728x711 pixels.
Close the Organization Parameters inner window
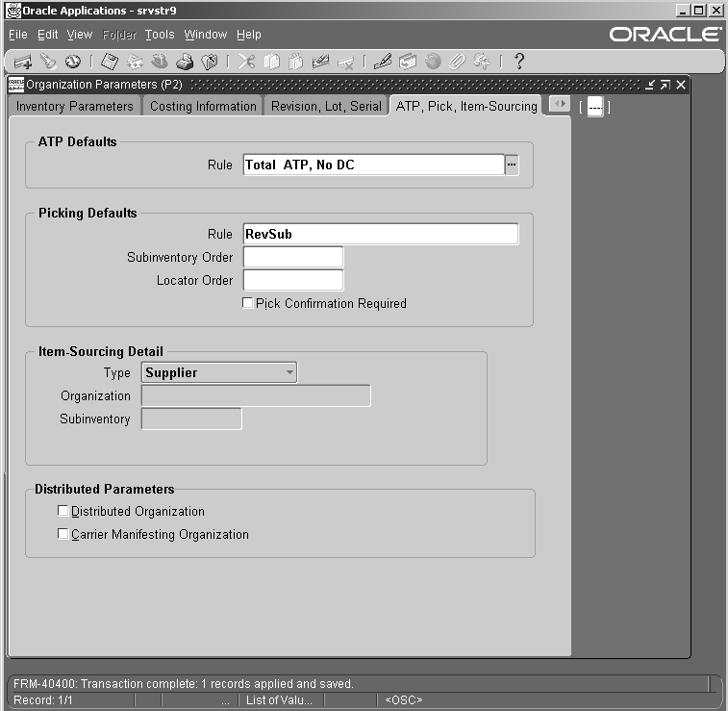[x=681, y=85]
